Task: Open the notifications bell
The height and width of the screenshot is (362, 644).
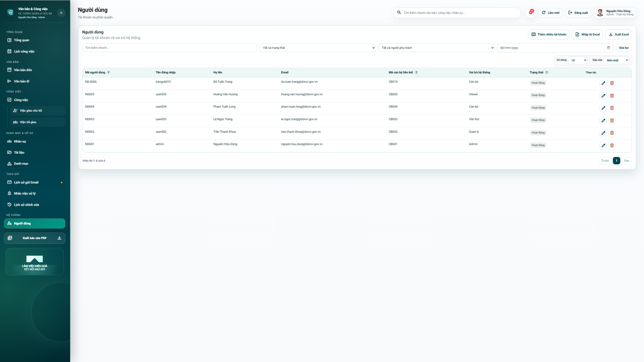Action: [x=530, y=12]
